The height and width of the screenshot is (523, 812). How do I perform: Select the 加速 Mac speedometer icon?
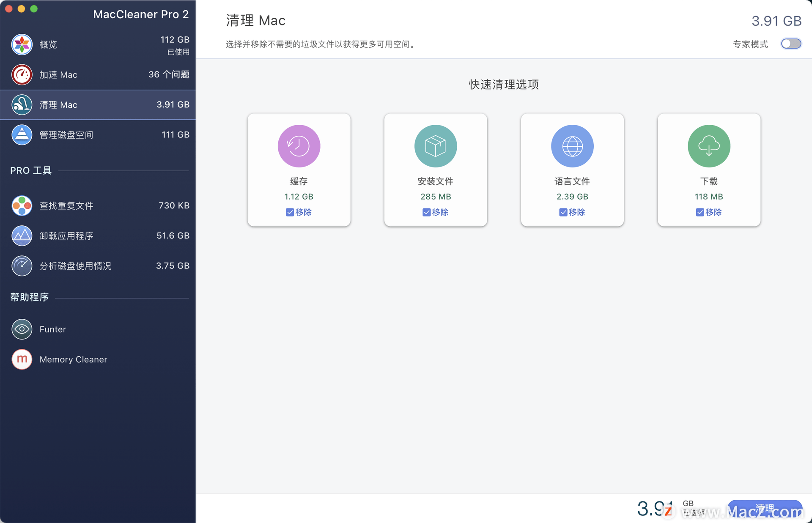point(22,75)
